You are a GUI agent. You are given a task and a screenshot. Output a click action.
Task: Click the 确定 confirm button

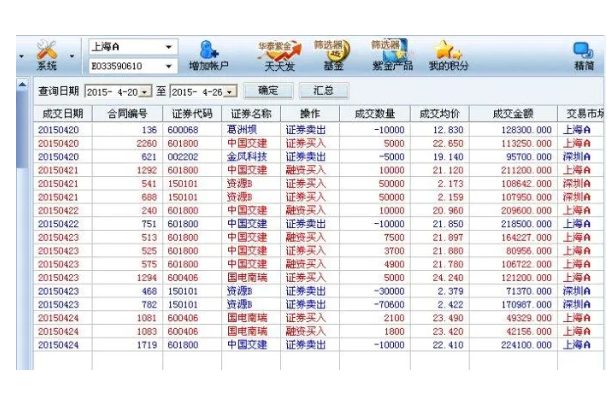(x=268, y=91)
